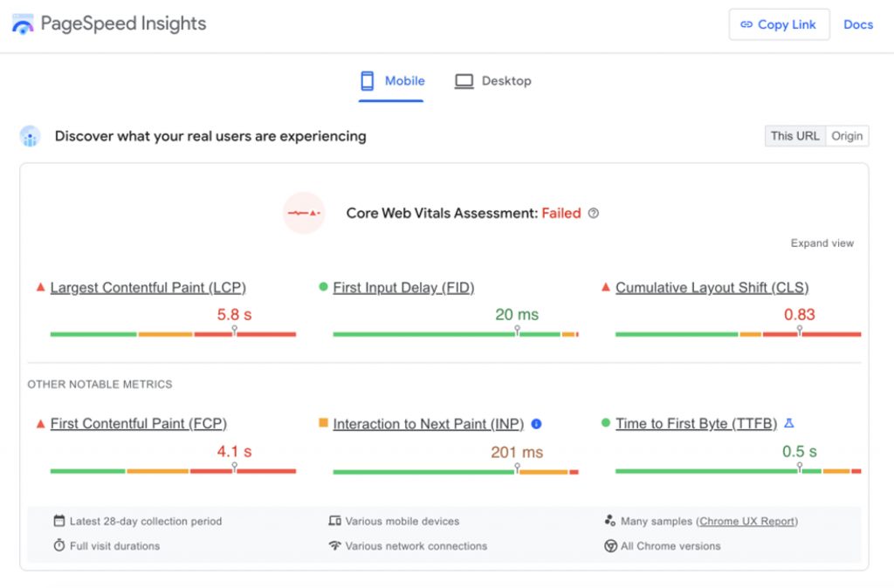Click the TTFB distribution bar
Image resolution: width=894 pixels, height=588 pixels.
pos(739,471)
